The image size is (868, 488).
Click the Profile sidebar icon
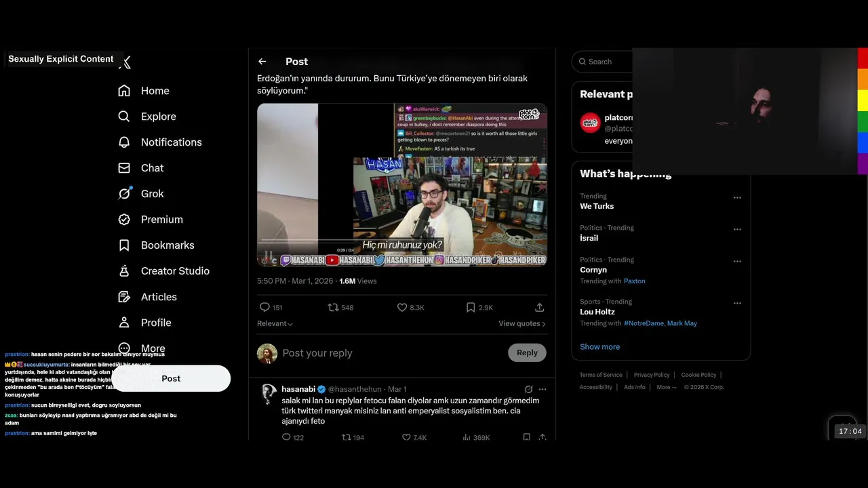[124, 323]
